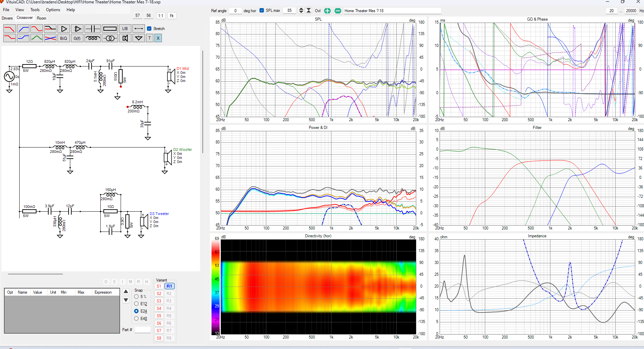This screenshot has width=644, height=349.
Task: Toggle the SPL max checkbox
Action: click(262, 10)
